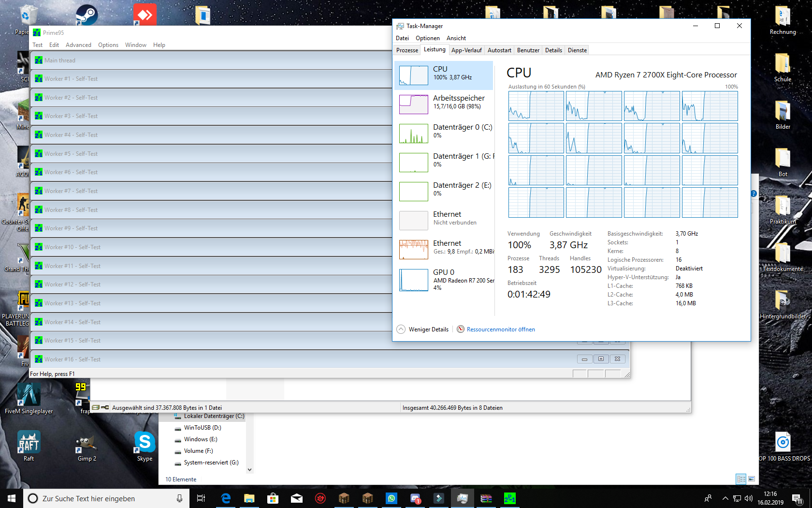Launch Microsoft Edge from the taskbar
The image size is (812, 508).
pyautogui.click(x=226, y=498)
